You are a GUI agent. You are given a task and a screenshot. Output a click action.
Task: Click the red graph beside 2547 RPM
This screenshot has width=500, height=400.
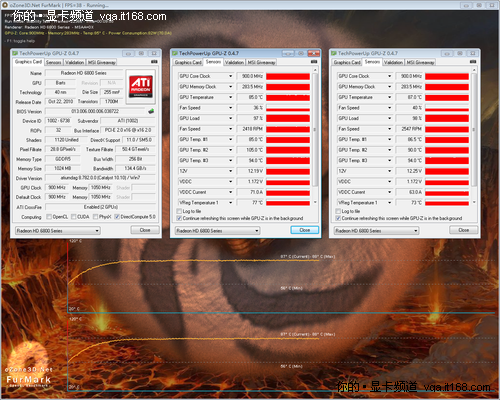pos(447,129)
